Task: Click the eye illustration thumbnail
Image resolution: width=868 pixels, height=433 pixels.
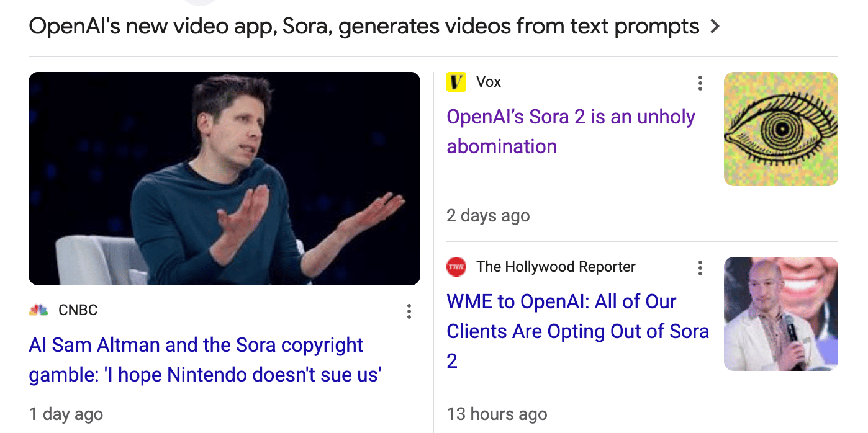Action: coord(780,129)
